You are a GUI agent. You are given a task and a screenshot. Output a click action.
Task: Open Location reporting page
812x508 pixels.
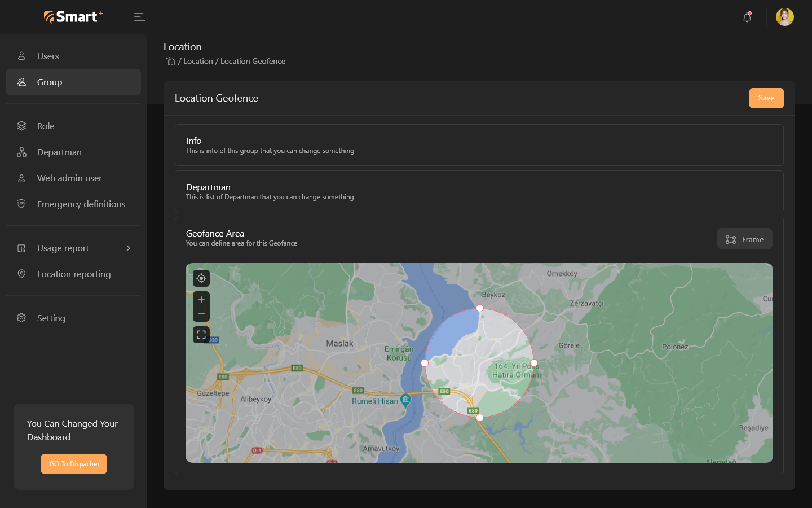[x=73, y=274]
